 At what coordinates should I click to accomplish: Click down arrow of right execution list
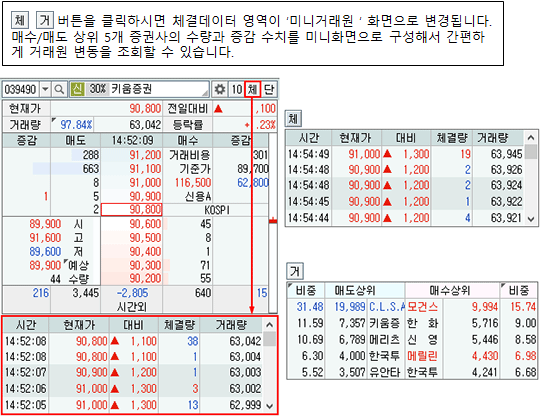click(531, 219)
